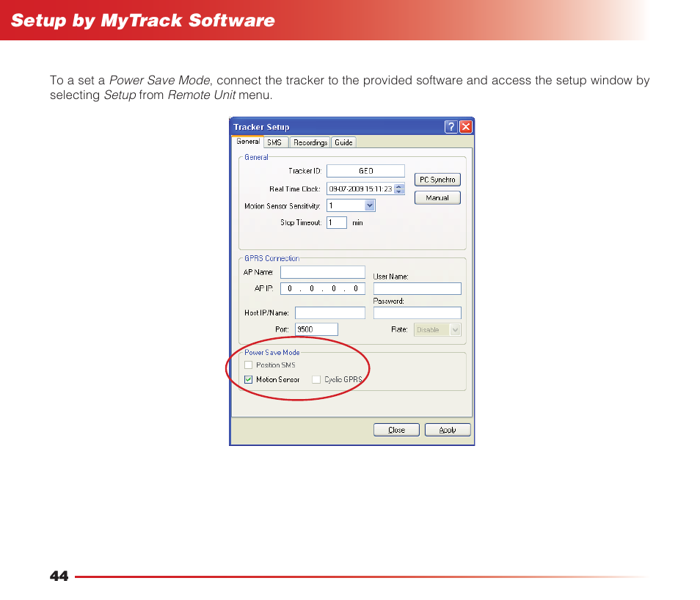Click the Apply button
The image size is (700, 600).
448,430
